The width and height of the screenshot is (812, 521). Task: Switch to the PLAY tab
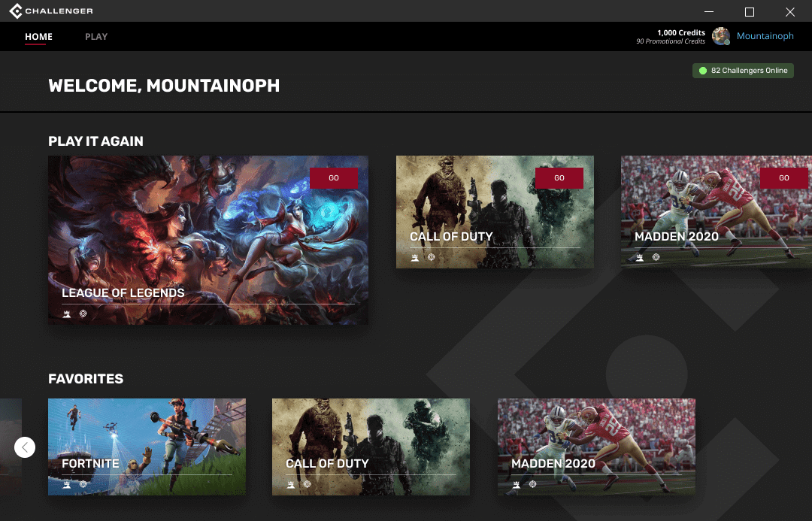pos(96,37)
